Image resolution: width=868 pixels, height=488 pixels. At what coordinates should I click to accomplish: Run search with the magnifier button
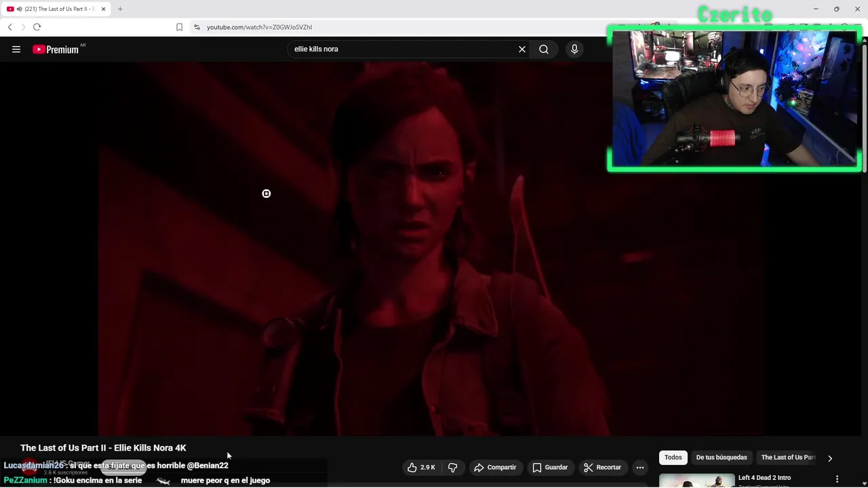(x=544, y=49)
